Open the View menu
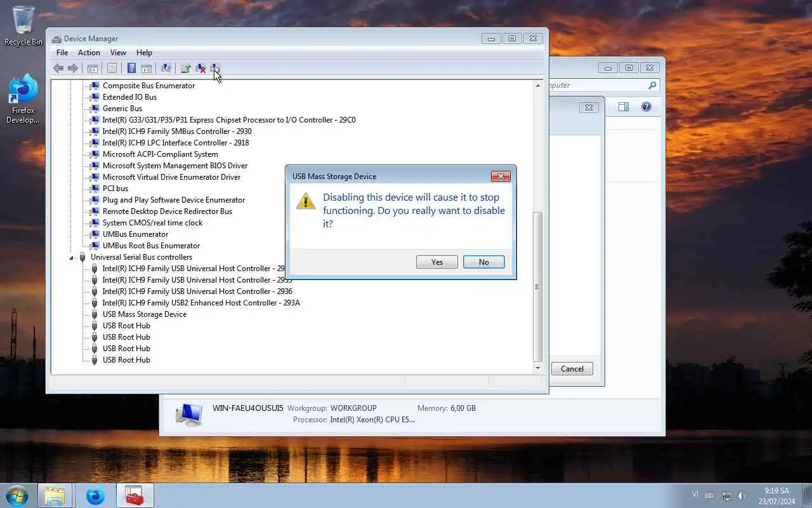812x508 pixels. (118, 53)
